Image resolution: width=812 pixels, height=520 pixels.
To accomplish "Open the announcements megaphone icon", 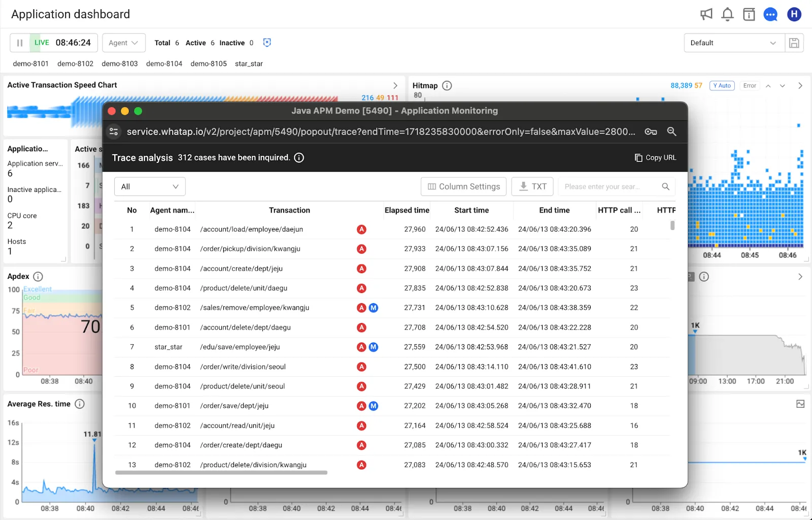I will [x=706, y=14].
